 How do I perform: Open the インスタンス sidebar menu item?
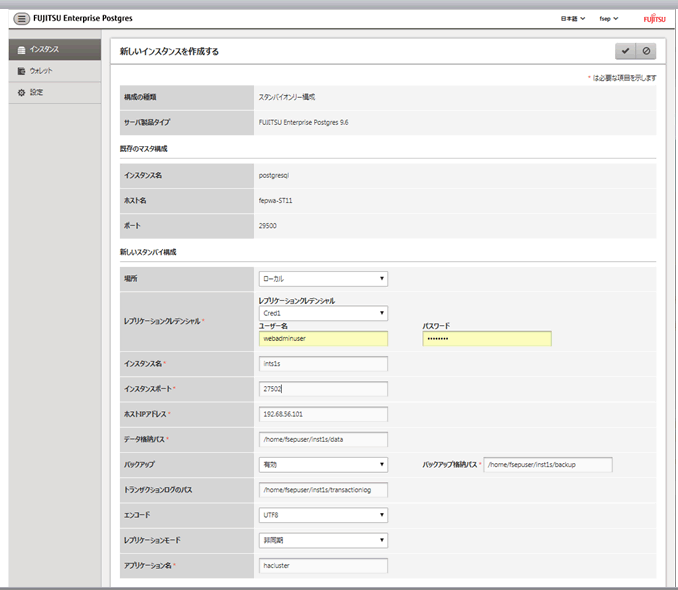pos(55,50)
